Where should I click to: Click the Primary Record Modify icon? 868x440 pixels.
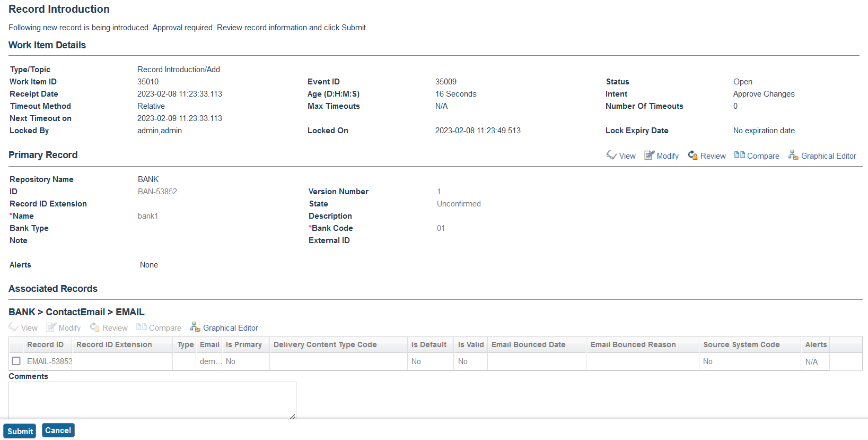[649, 155]
